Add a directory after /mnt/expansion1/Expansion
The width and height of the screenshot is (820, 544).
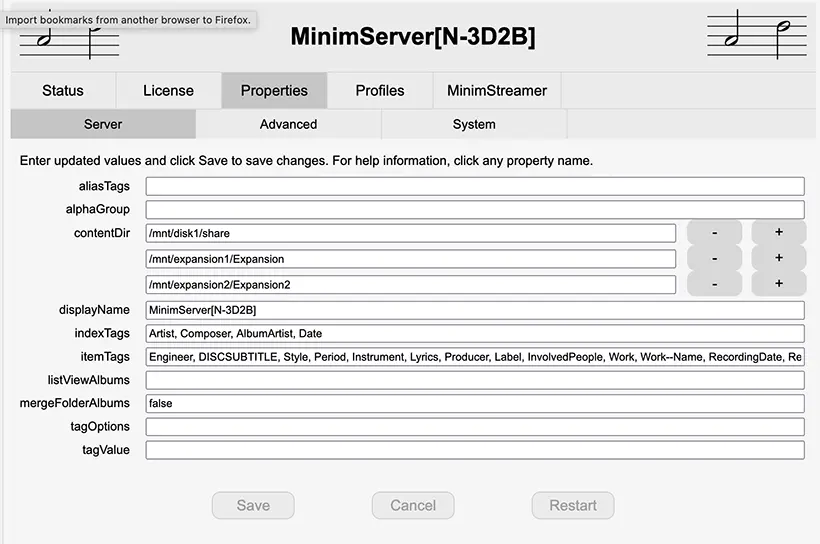pyautogui.click(x=779, y=258)
